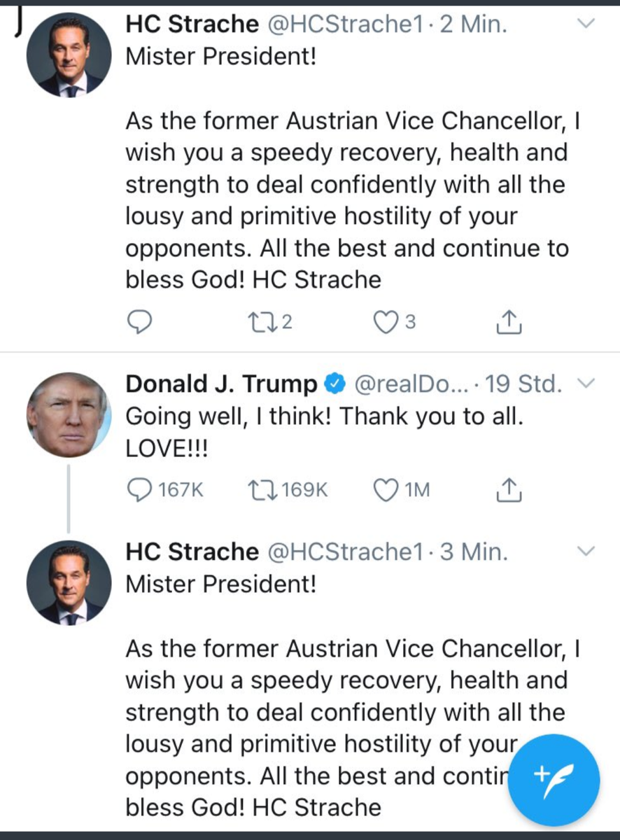Compose a new tweet with floating button
The width and height of the screenshot is (620, 840).
(x=553, y=778)
